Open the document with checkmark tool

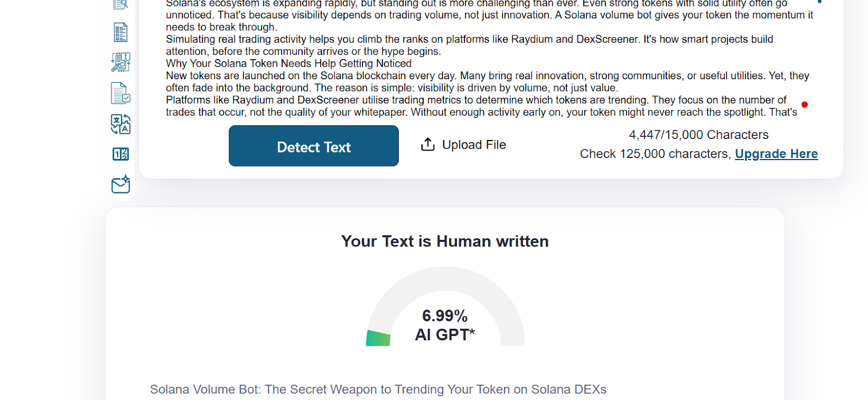coord(120,93)
